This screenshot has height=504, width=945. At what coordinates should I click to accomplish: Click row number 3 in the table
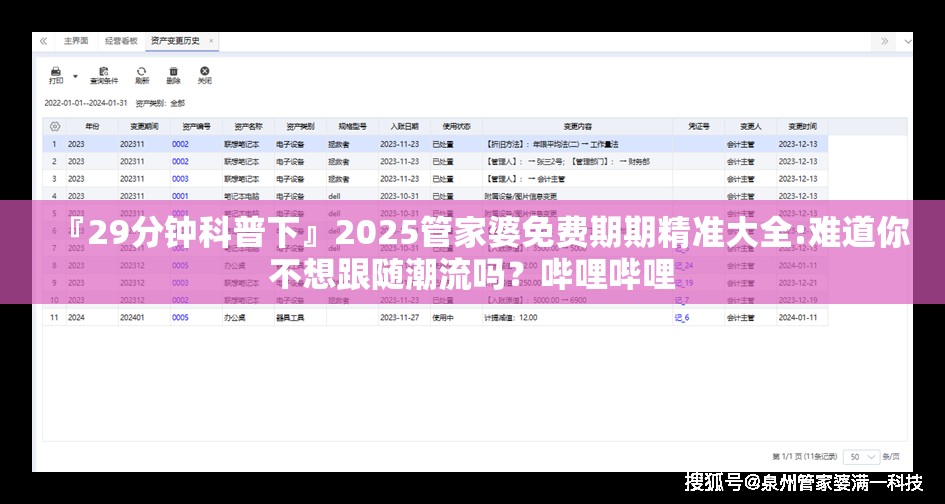tap(55, 179)
